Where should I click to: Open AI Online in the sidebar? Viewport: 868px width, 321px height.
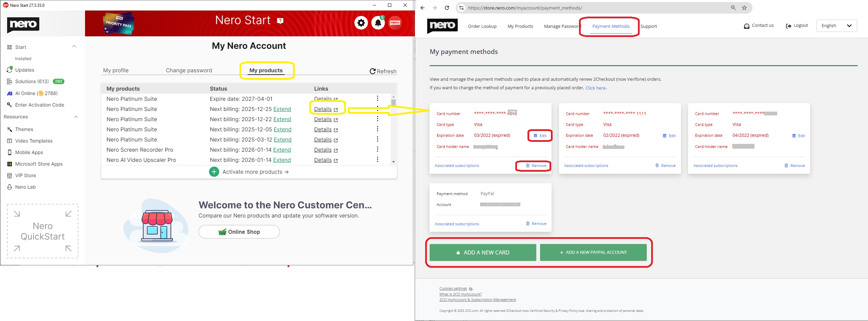click(x=36, y=93)
